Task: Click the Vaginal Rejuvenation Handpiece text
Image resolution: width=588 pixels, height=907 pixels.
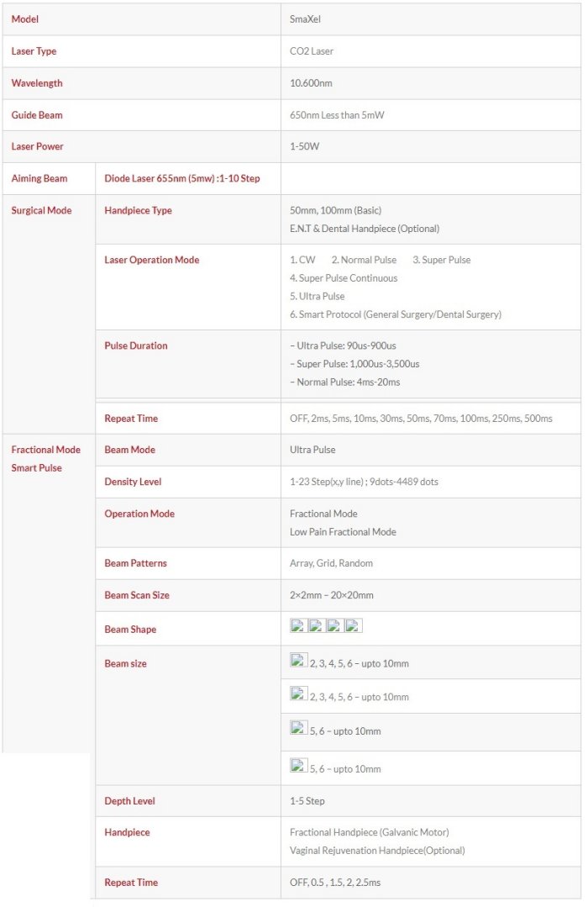Action: click(x=377, y=851)
